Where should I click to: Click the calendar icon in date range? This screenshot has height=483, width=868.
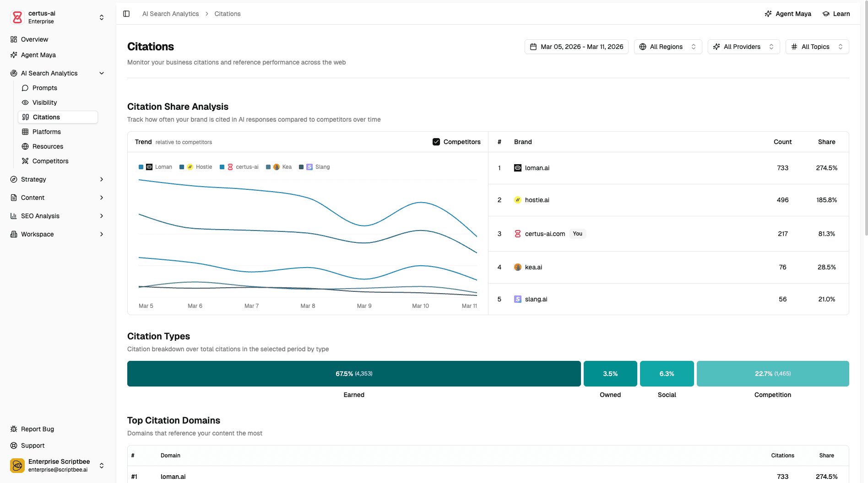click(x=533, y=47)
